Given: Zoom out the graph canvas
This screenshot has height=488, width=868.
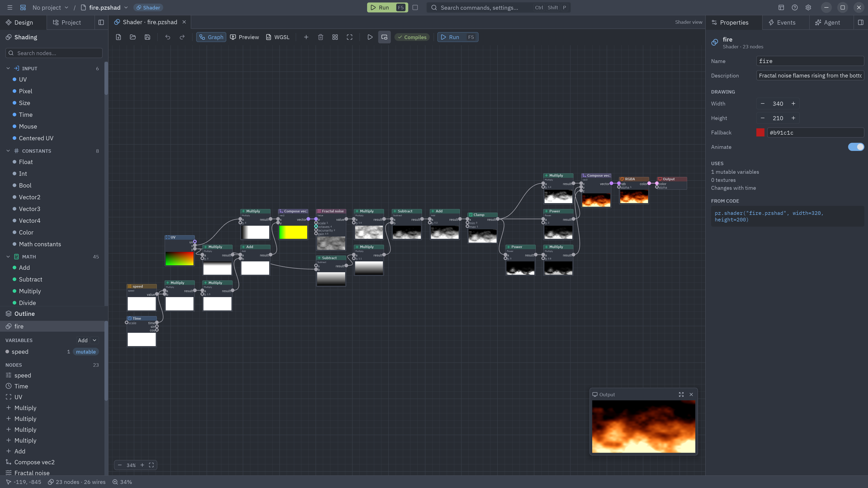Looking at the screenshot, I should [120, 465].
